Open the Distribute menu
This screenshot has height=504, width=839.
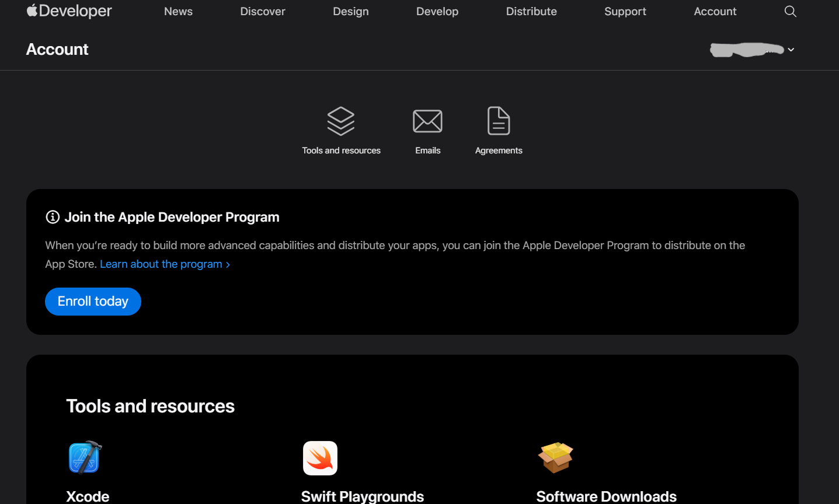point(531,11)
